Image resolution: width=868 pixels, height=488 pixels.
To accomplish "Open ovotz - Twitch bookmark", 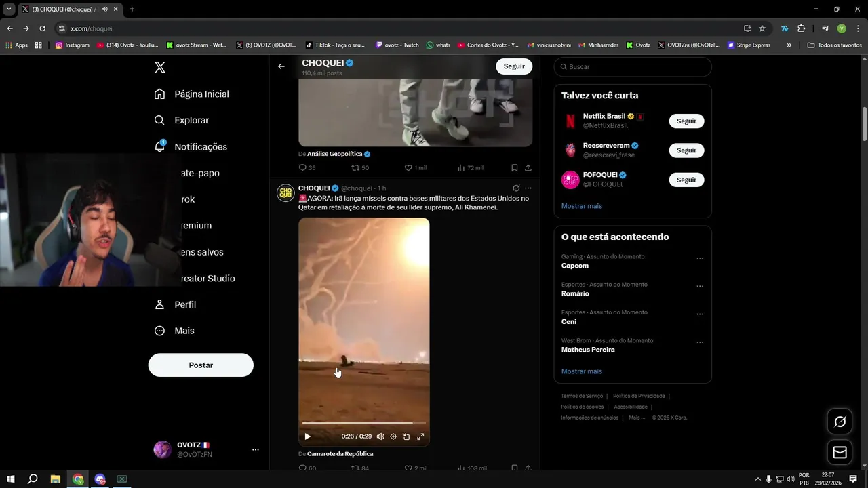I will tap(397, 45).
